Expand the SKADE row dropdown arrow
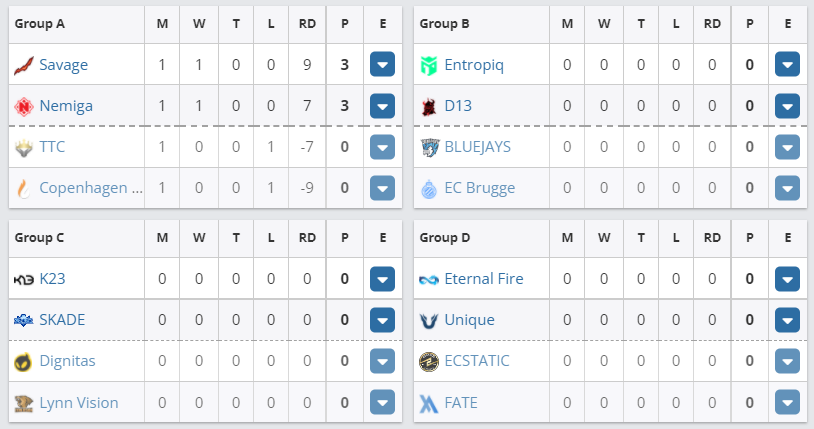The image size is (814, 429). click(383, 320)
